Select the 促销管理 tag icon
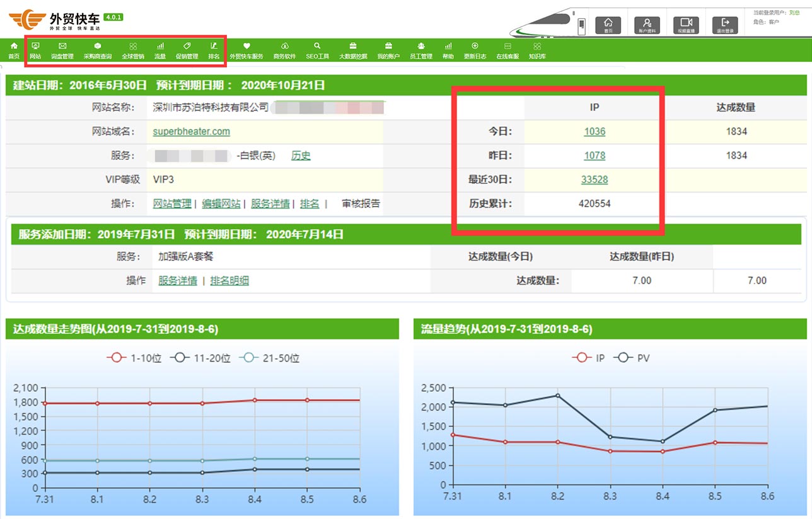 tap(187, 50)
